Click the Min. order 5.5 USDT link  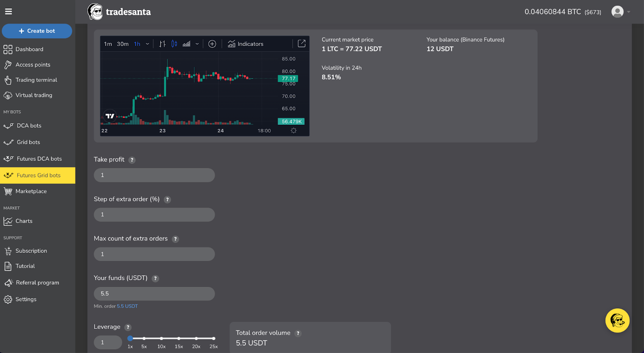tap(127, 306)
